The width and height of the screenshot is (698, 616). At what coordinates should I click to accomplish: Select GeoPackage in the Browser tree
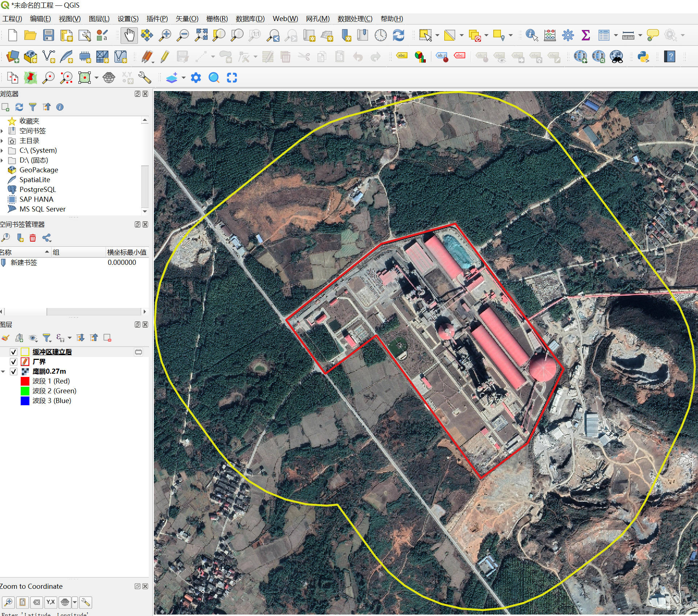[x=38, y=170]
